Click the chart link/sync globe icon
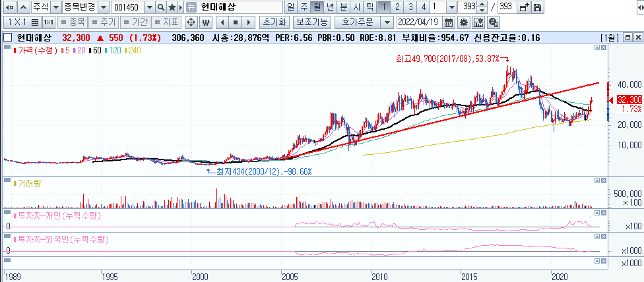Viewport: 644px width, 282px height. (494, 22)
